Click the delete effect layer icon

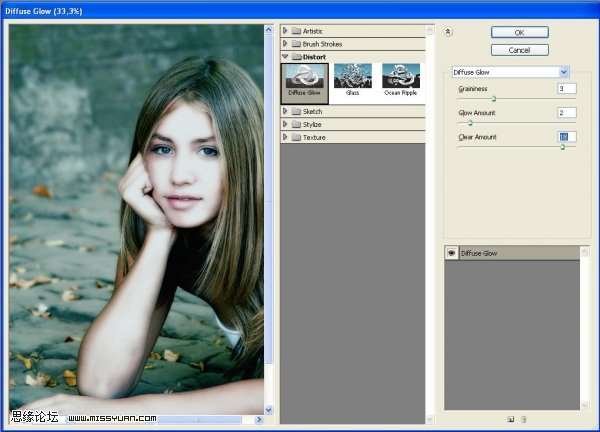[x=523, y=418]
